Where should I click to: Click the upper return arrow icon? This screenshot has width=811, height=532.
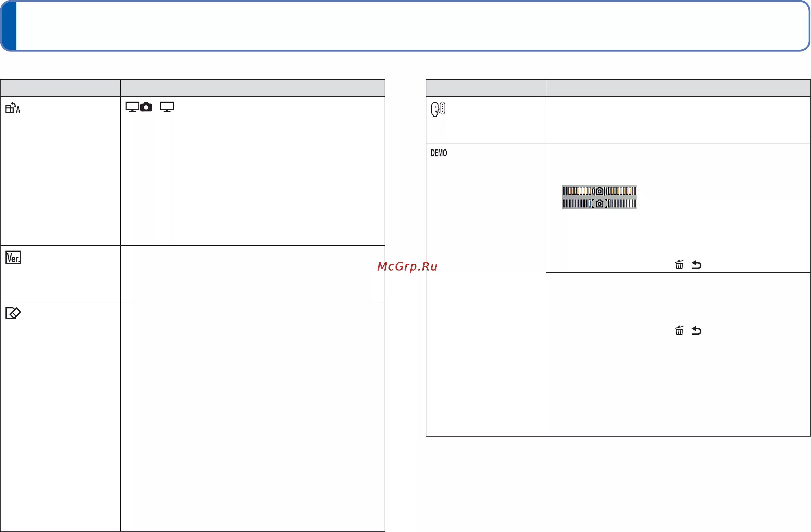point(697,265)
